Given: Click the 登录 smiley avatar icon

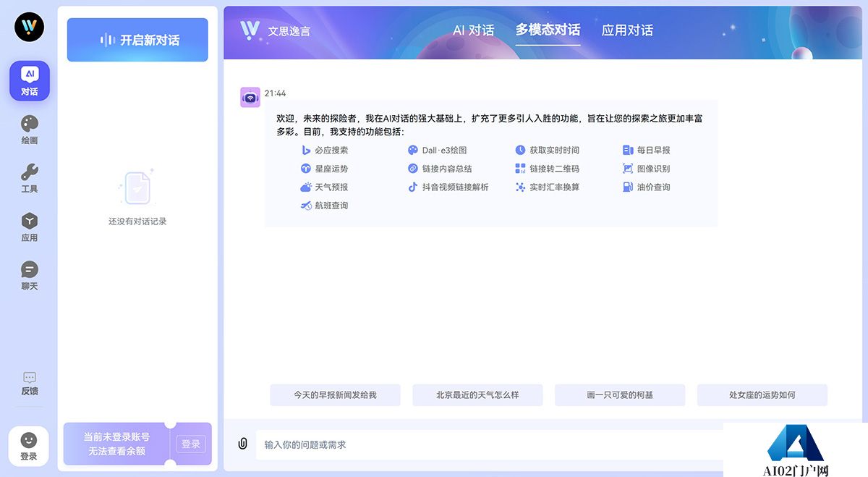Looking at the screenshot, I should (28, 440).
